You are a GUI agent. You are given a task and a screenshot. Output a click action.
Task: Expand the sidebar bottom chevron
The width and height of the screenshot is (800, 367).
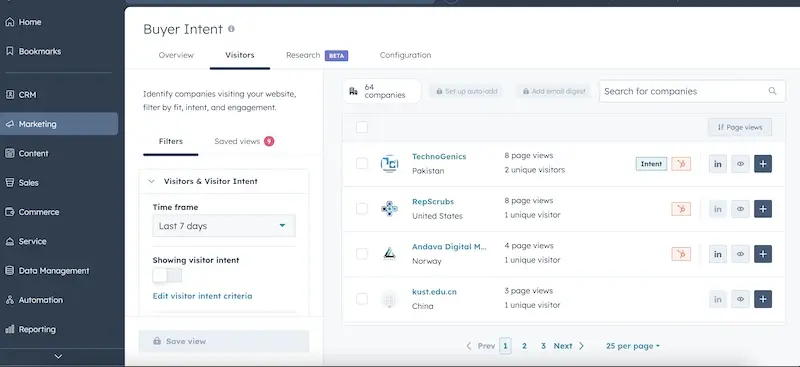58,356
